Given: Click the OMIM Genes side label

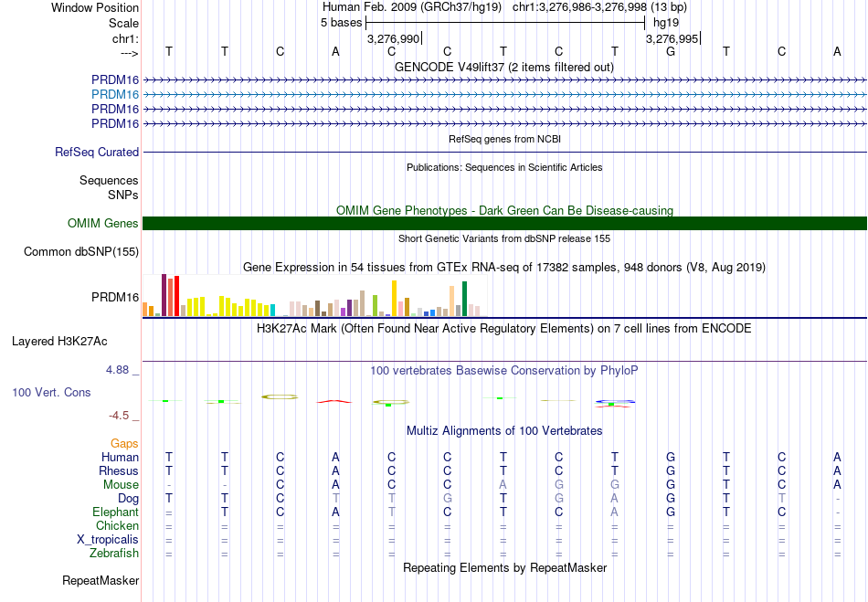Looking at the screenshot, I should [x=103, y=223].
